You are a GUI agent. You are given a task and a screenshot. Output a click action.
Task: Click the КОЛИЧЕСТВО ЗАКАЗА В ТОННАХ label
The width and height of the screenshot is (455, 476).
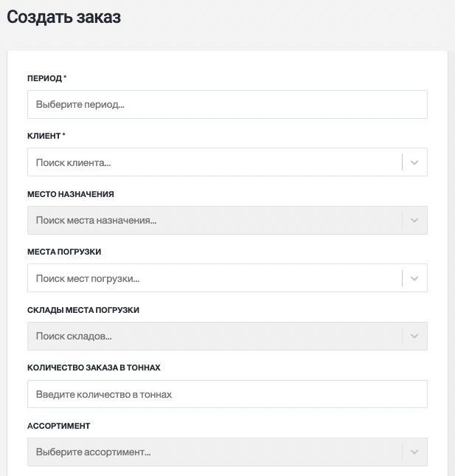tap(94, 368)
